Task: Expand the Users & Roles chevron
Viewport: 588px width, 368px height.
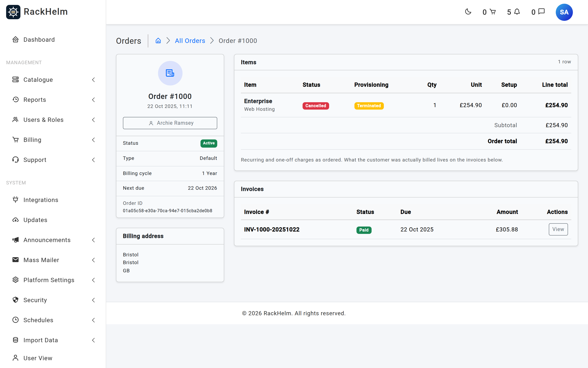Action: (93, 120)
